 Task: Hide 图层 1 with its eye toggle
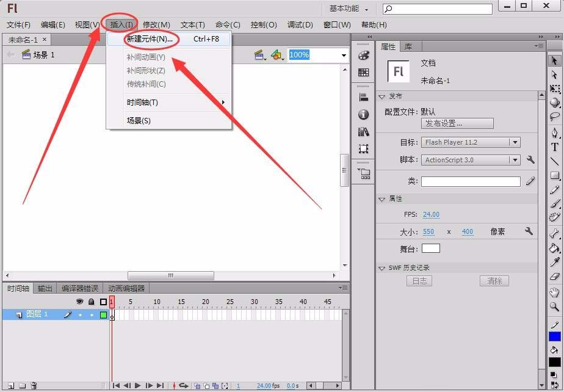[x=80, y=314]
